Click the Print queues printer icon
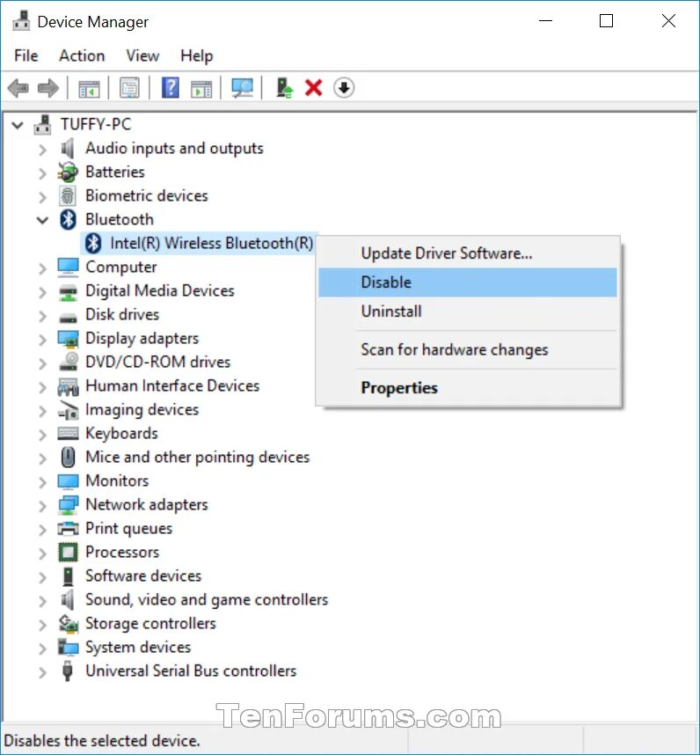The image size is (700, 755). (68, 529)
